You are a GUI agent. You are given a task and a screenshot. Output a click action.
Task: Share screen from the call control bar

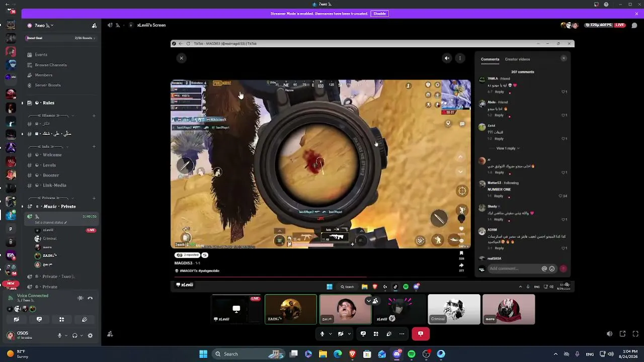tap(363, 333)
